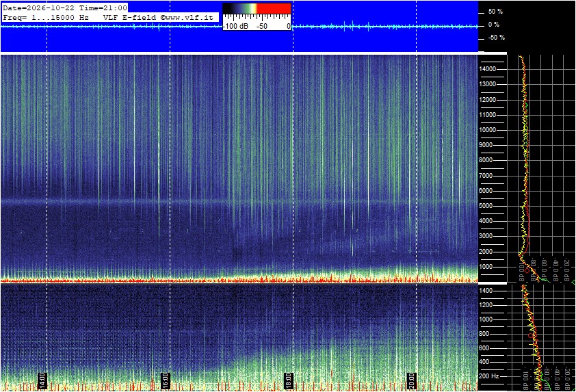Click the www.vlf.it copyright text
The height and width of the screenshot is (392, 576).
[189, 17]
